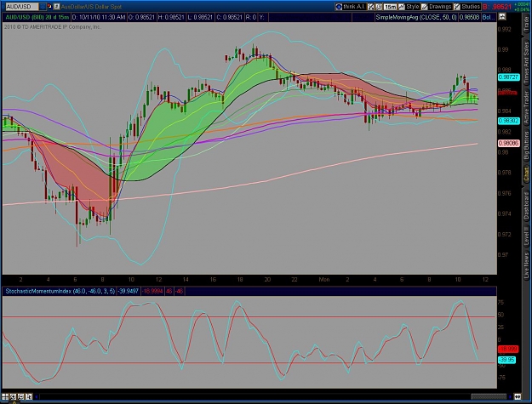Click the -39.95 cyan indicator value bubble
Image resolution: width=532 pixels, height=404 pixels.
click(x=506, y=360)
